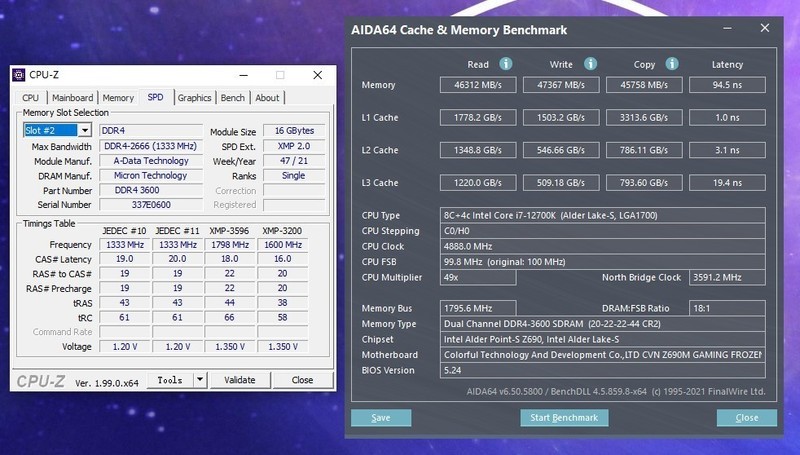Close the CPU-Z window with X
Screen dimensions: 800x455
[317, 75]
